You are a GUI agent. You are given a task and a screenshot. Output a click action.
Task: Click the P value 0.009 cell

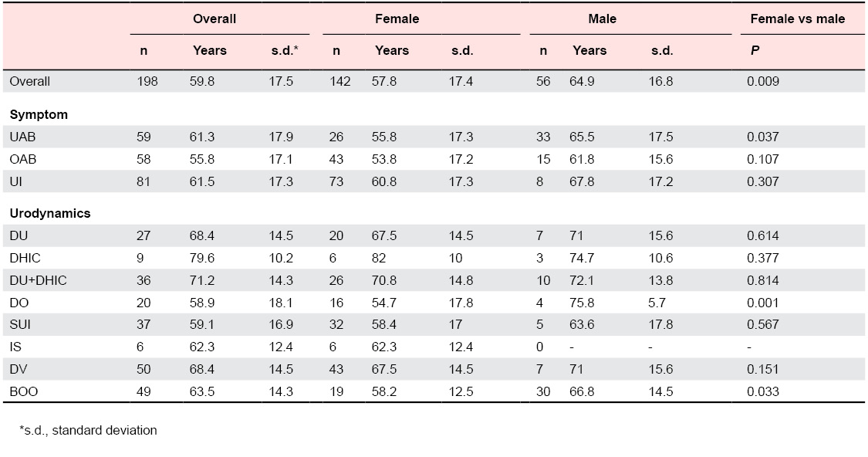point(762,81)
